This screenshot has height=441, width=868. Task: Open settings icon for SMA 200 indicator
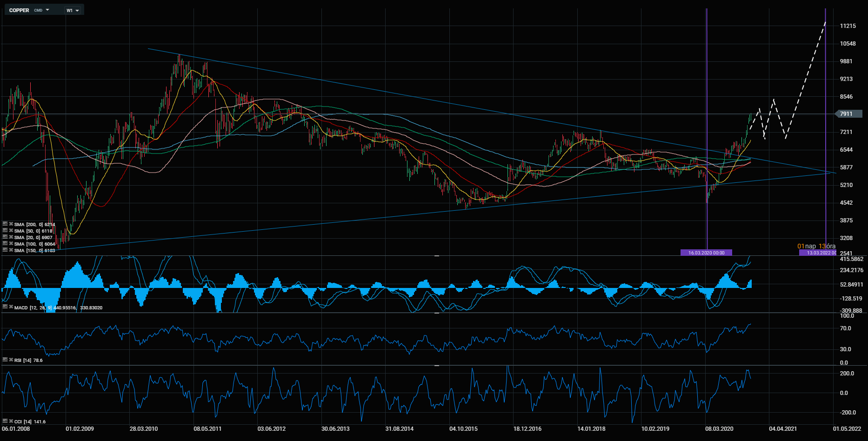click(x=5, y=224)
